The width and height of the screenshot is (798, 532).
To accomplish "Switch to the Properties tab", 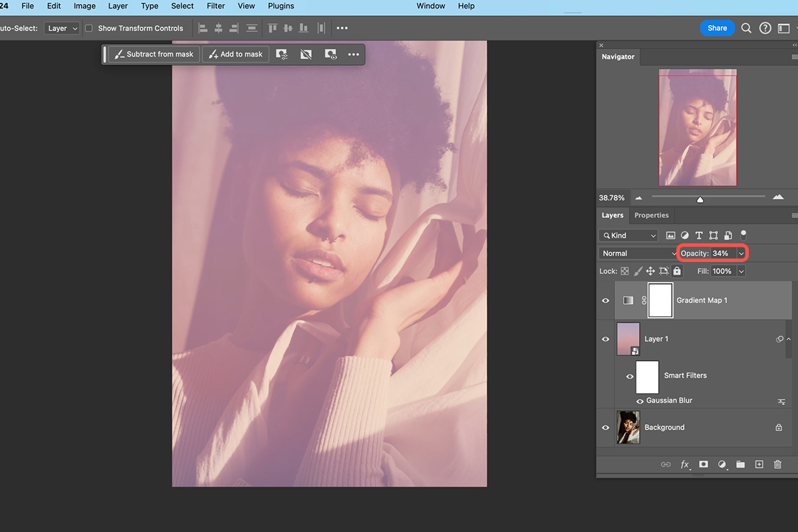I will tap(651, 215).
